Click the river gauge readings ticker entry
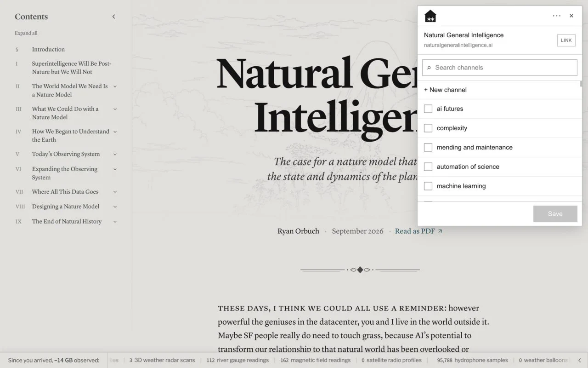The width and height of the screenshot is (588, 368). [x=238, y=360]
